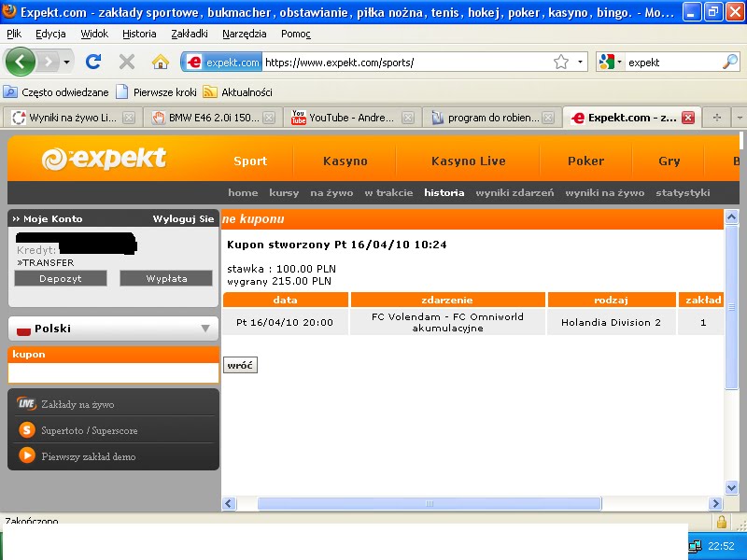The image size is (747, 560).
Task: Open wyniki zdarzeń submenu link
Action: [x=514, y=193]
